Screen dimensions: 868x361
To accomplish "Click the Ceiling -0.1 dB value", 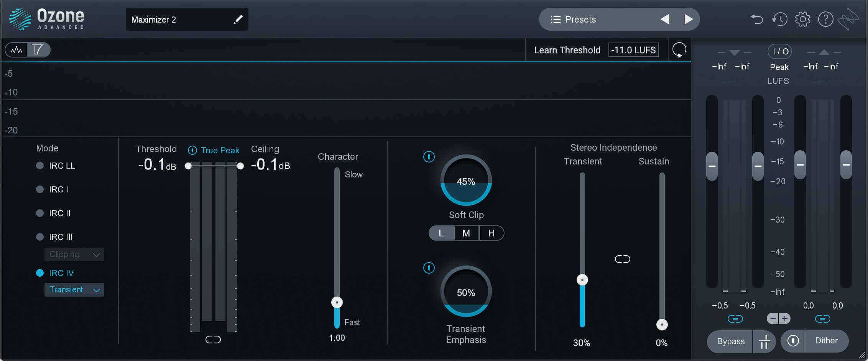I will [x=271, y=165].
